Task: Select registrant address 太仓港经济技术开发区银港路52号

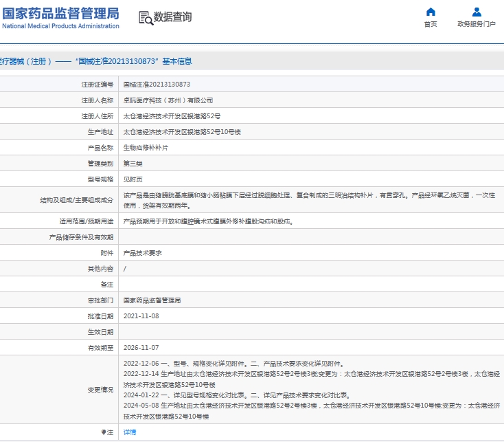Action: tap(172, 116)
